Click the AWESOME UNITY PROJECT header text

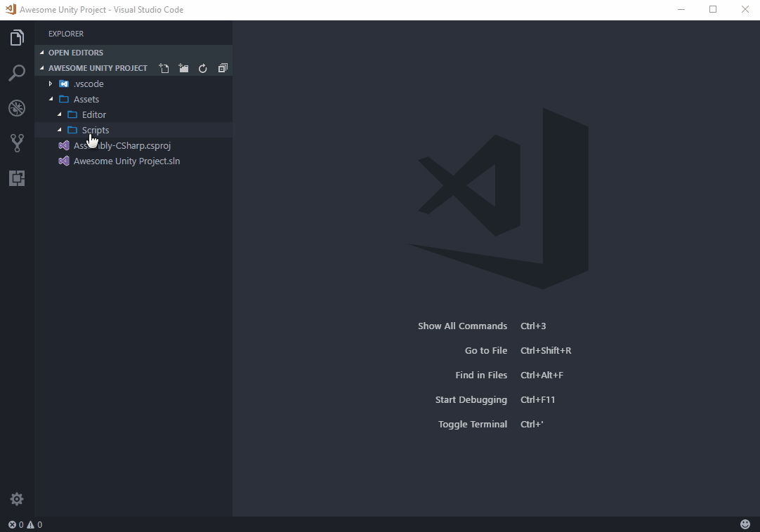pos(98,68)
